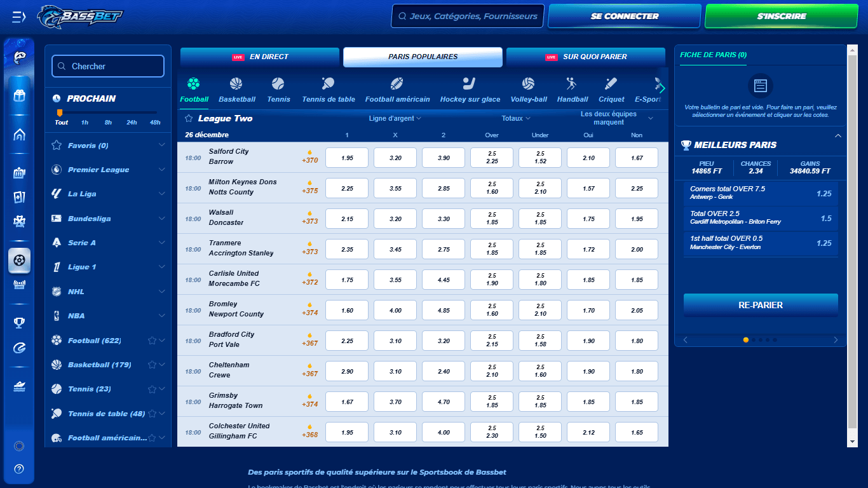The image size is (868, 488).
Task: Toggle favorite star for Basketball (179)
Action: tap(152, 365)
